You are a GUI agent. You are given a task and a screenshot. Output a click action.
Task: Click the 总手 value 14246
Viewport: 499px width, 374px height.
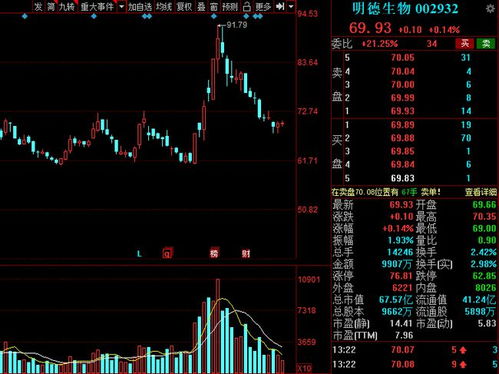click(400, 252)
